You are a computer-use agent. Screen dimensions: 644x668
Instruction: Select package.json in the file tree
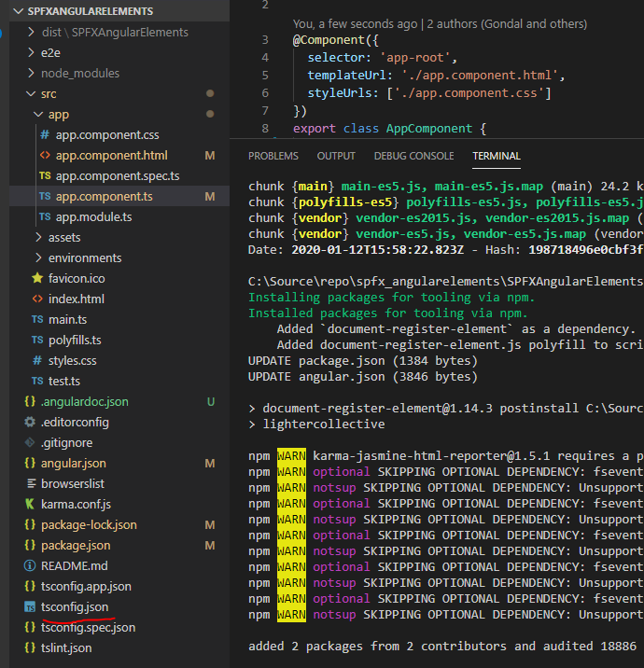click(x=76, y=545)
